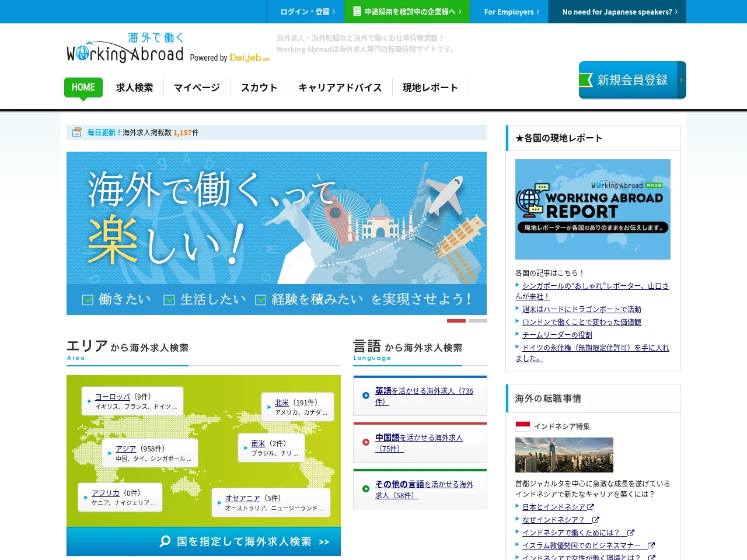747x560 pixels.
Task: Open the For Employers link
Action: click(x=509, y=12)
